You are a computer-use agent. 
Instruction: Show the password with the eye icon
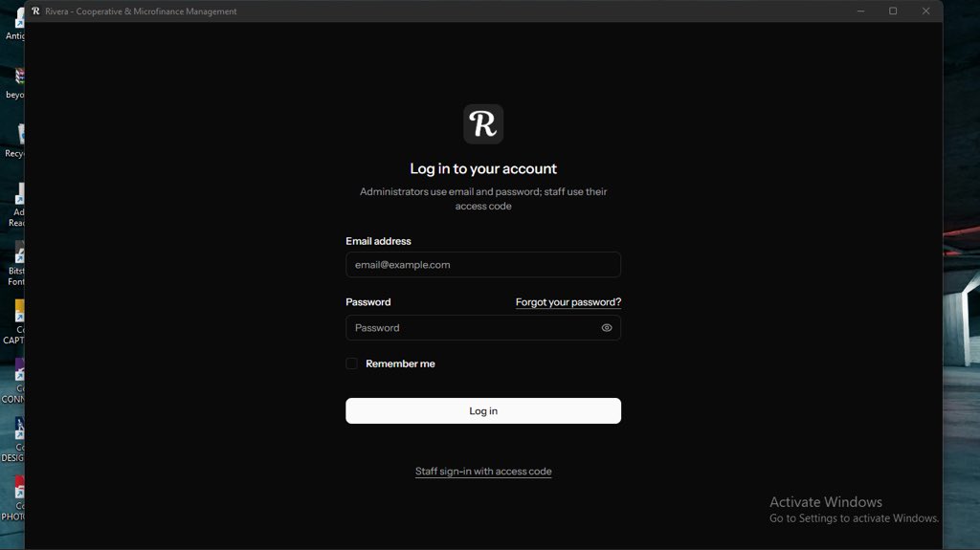click(606, 327)
